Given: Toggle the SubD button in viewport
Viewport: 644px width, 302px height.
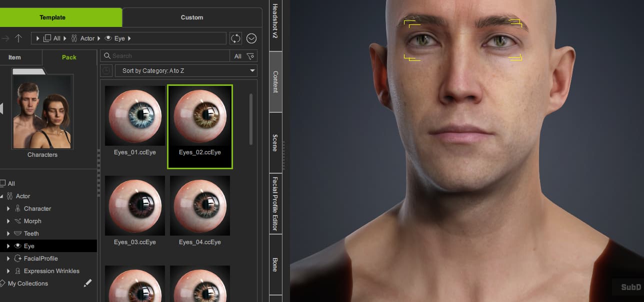Looking at the screenshot, I should click(630, 287).
